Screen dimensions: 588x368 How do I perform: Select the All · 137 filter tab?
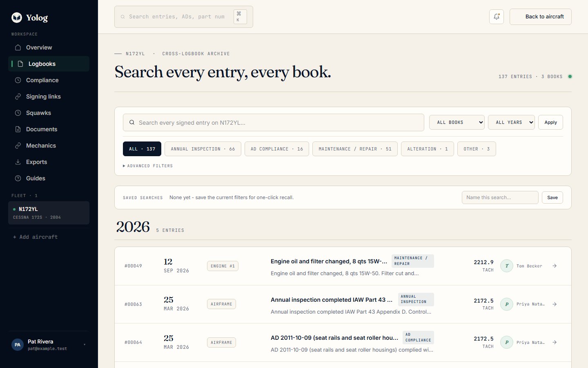(142, 149)
